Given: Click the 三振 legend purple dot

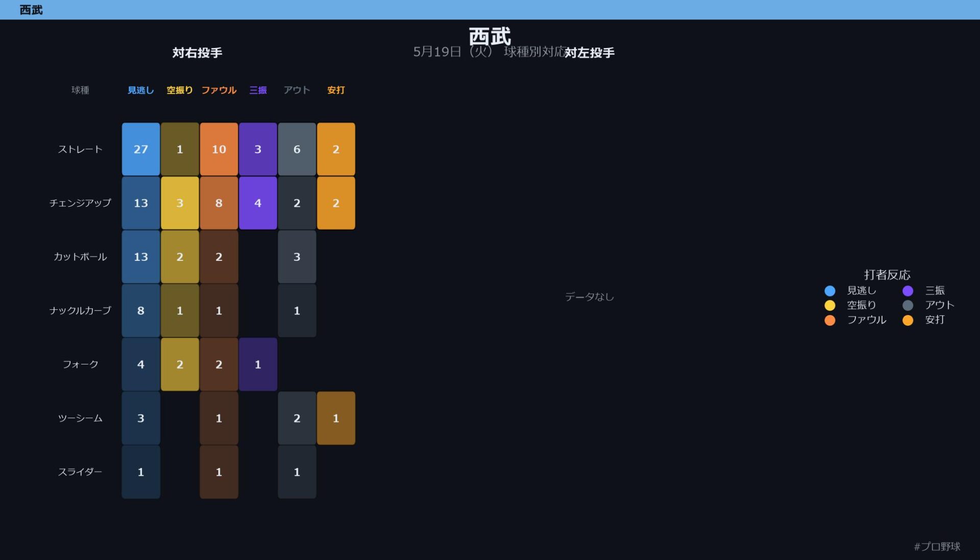Looking at the screenshot, I should coord(908,290).
